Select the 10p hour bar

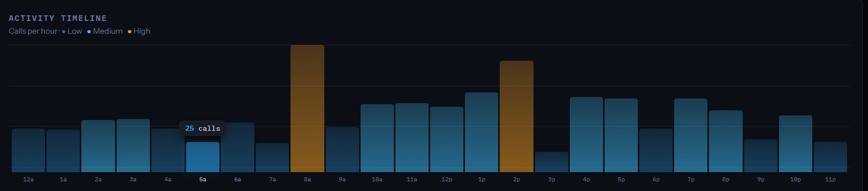795,144
